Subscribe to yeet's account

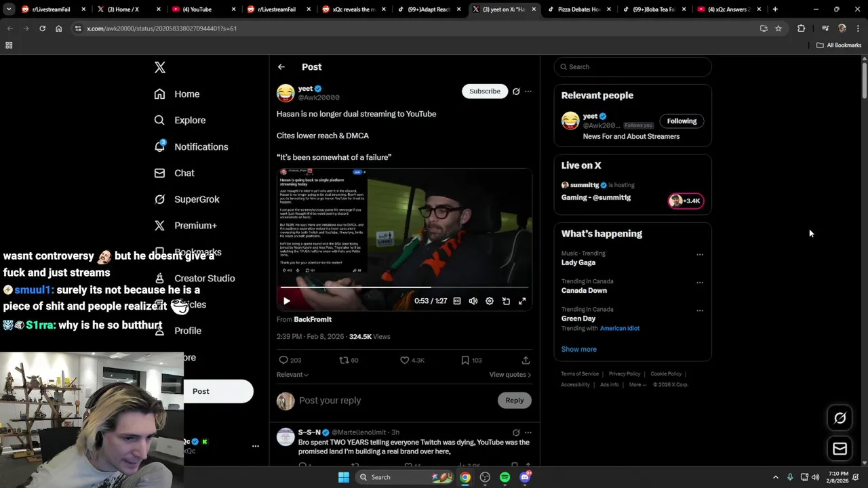[485, 91]
